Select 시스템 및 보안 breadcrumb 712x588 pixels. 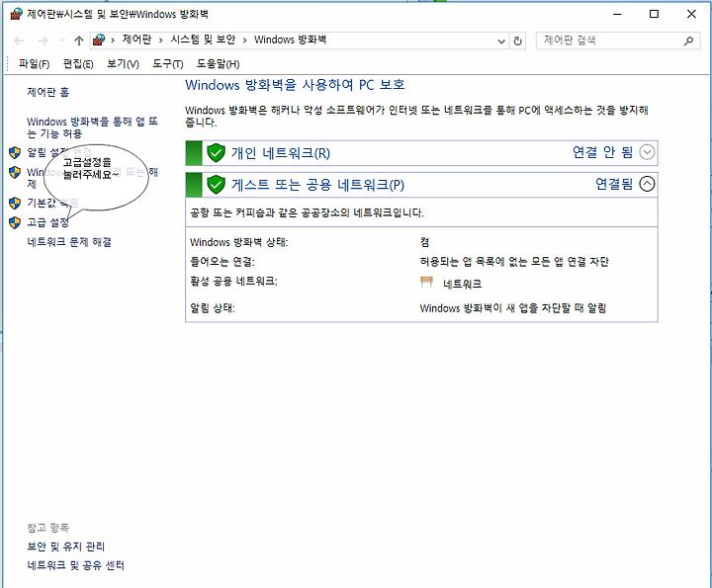[203, 40]
